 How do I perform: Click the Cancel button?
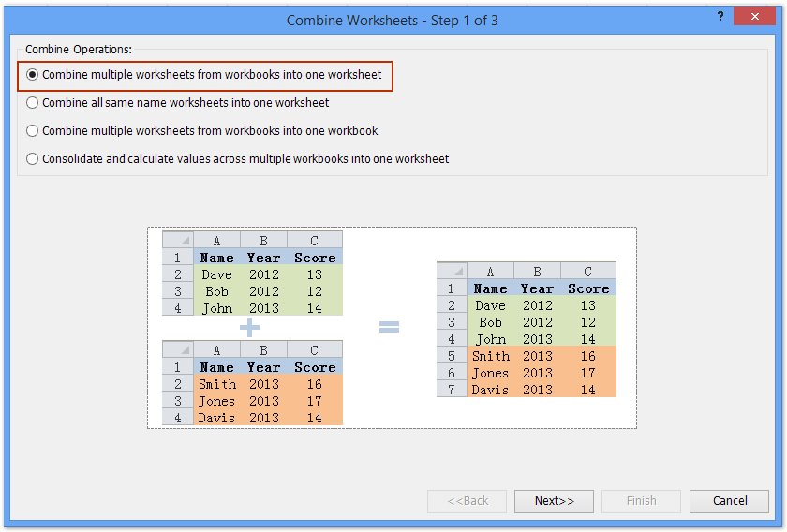730,501
